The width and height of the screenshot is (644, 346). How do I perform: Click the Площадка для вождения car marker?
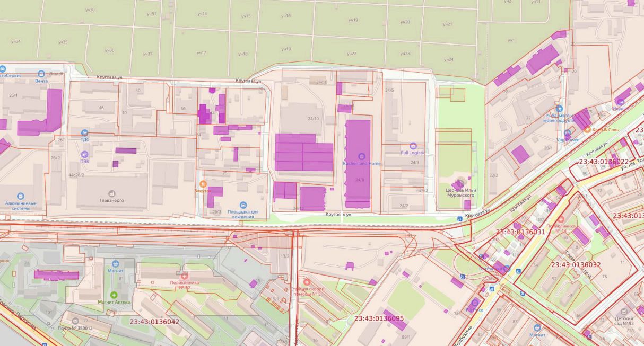coord(243,205)
